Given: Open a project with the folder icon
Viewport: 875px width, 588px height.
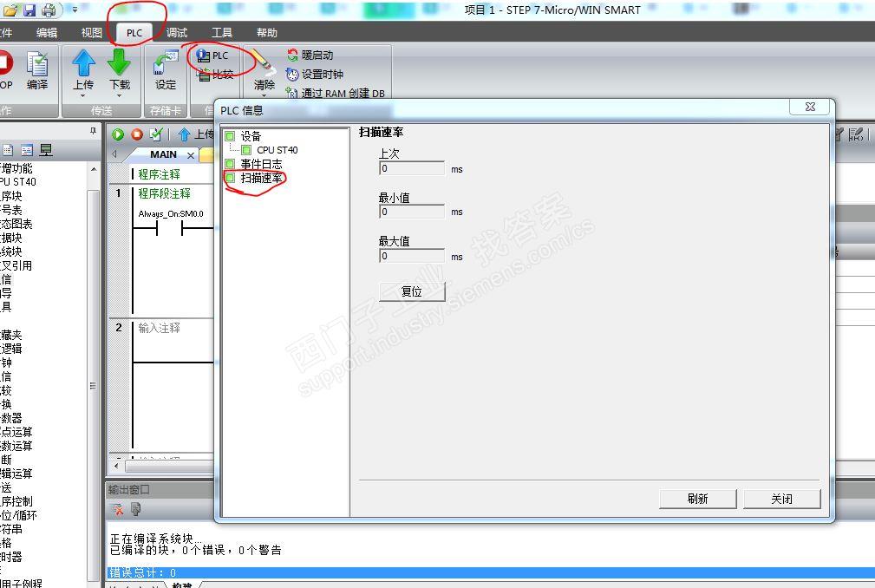Looking at the screenshot, I should click(x=10, y=10).
